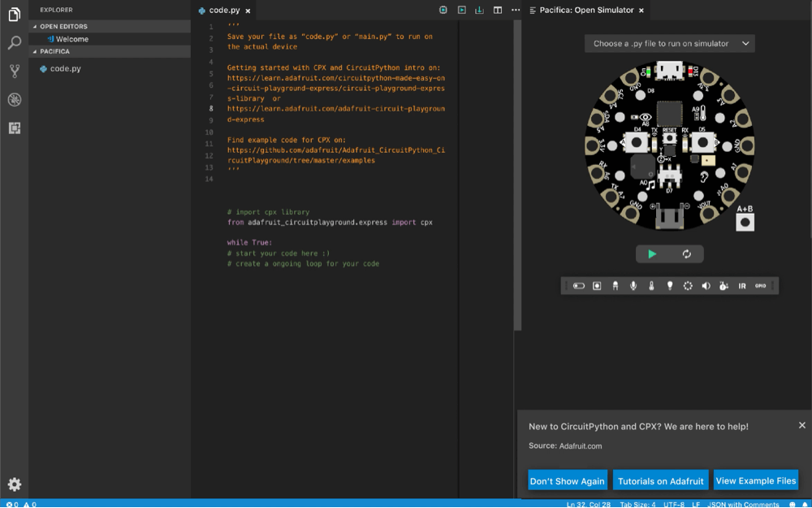The width and height of the screenshot is (812, 508).
Task: Open the language mode JSON with Comments selector
Action: 743,505
